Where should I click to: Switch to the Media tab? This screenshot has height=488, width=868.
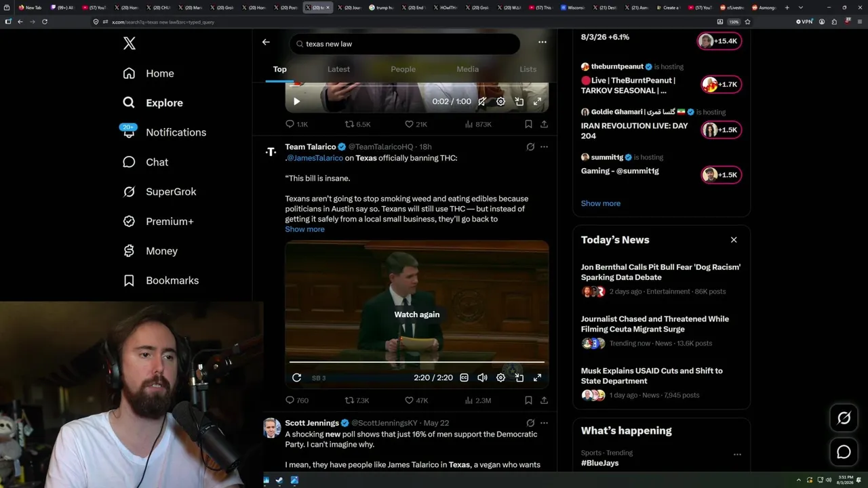(467, 69)
